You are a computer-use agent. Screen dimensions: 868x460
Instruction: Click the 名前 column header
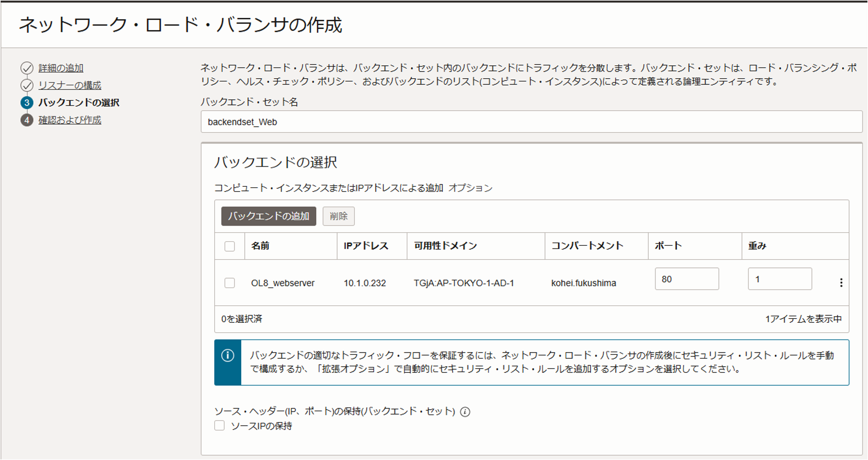(260, 246)
